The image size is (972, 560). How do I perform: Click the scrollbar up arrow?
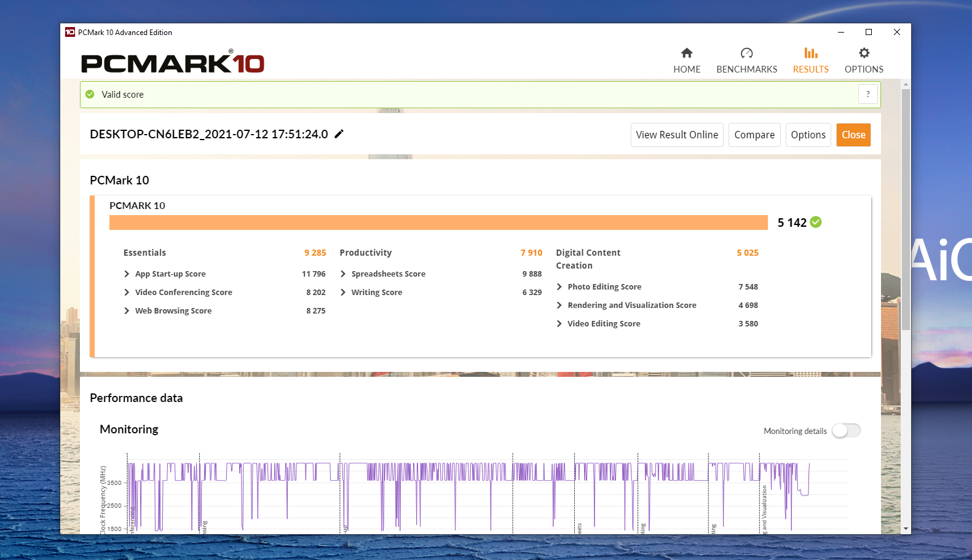(x=906, y=84)
